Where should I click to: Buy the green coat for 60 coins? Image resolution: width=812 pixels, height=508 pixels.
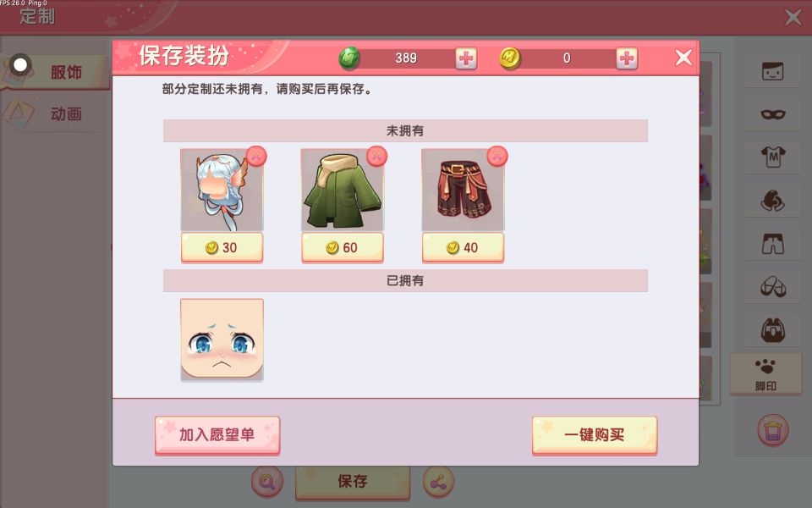pyautogui.click(x=343, y=248)
